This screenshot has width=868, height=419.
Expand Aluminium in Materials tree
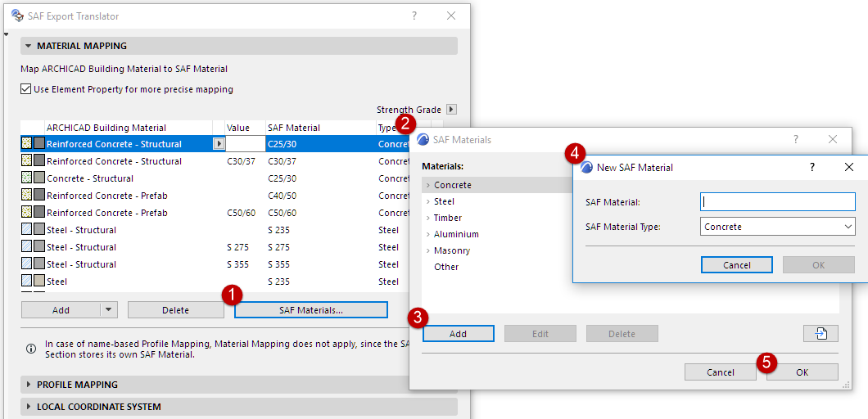[x=428, y=234]
